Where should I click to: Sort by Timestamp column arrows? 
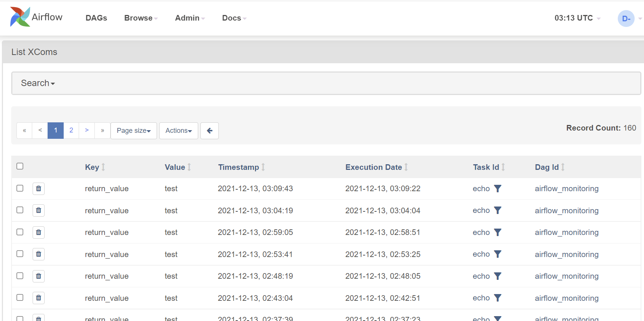[263, 167]
